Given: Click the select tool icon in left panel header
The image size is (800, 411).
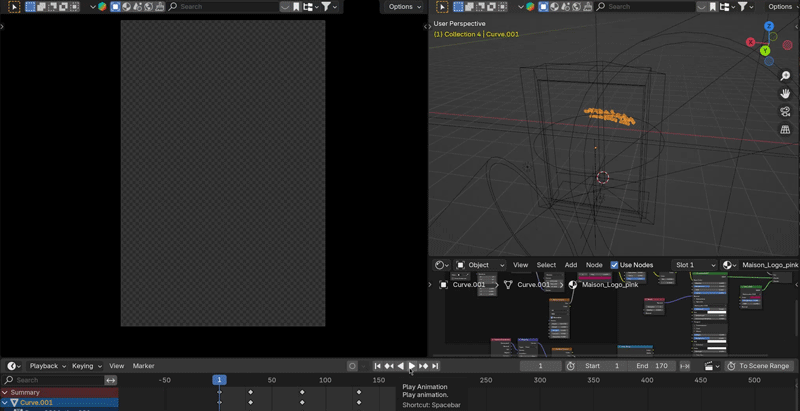Looking at the screenshot, I should pos(14,7).
